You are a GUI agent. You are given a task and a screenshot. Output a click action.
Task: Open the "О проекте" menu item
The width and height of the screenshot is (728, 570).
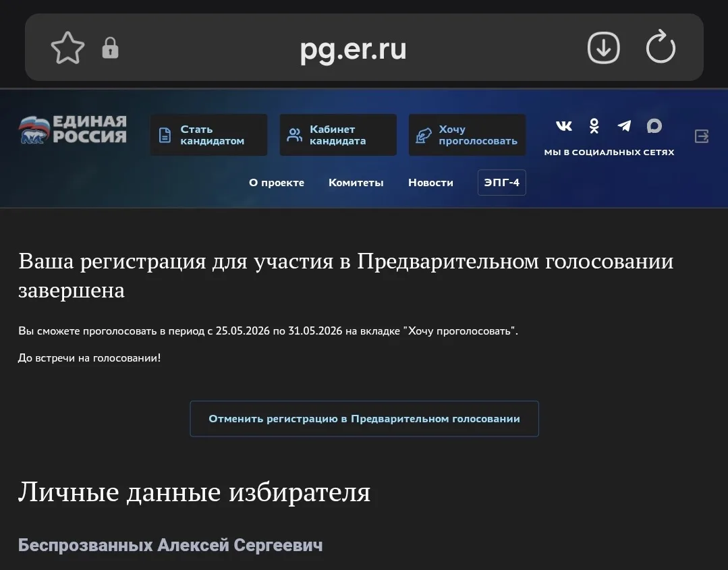pos(277,183)
